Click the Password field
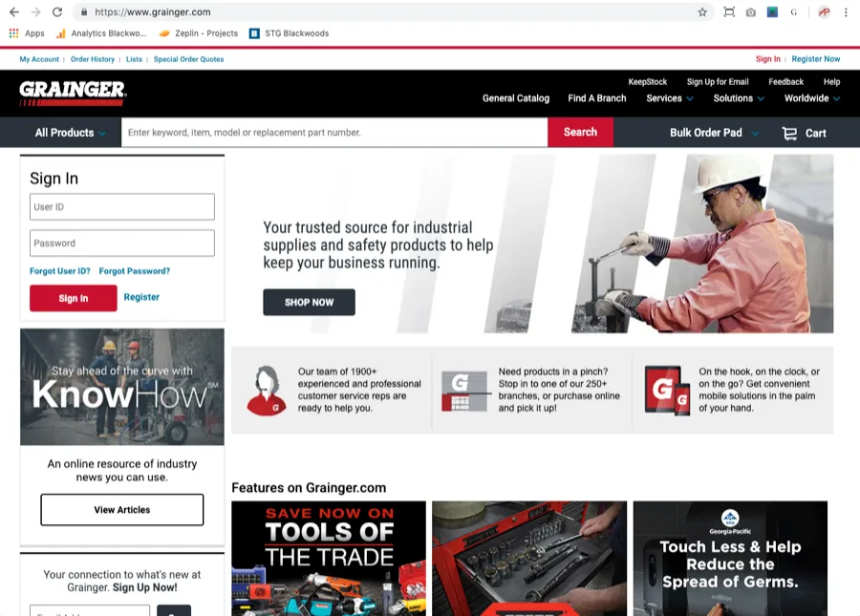 tap(122, 243)
